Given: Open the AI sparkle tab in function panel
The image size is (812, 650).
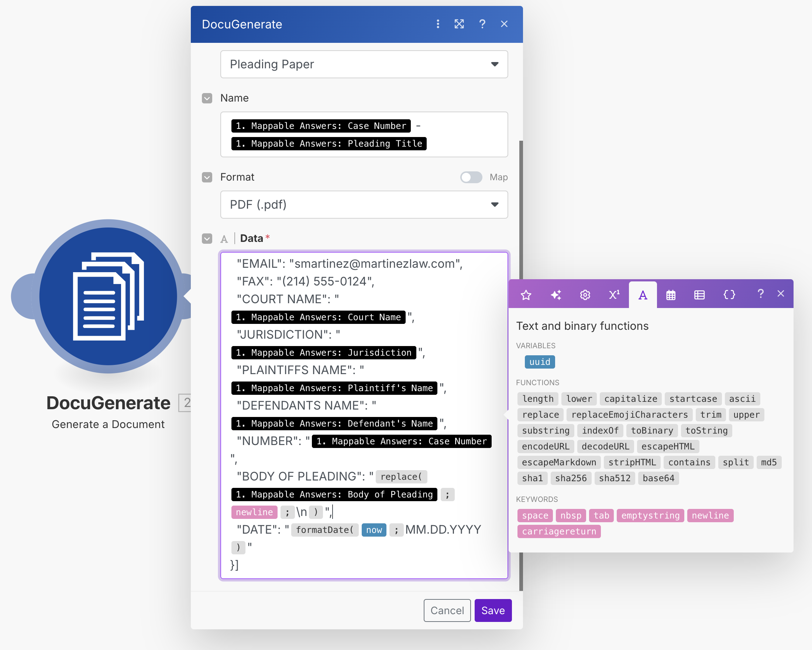Looking at the screenshot, I should click(556, 295).
